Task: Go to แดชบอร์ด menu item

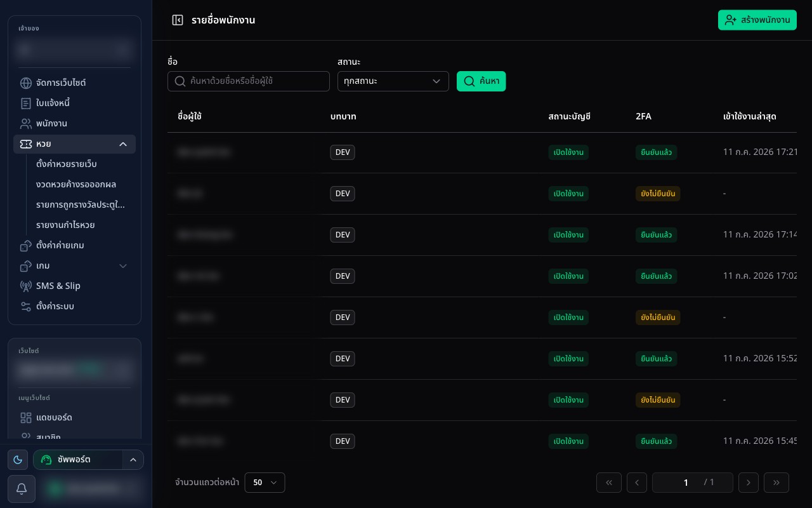Action: pyautogui.click(x=74, y=418)
